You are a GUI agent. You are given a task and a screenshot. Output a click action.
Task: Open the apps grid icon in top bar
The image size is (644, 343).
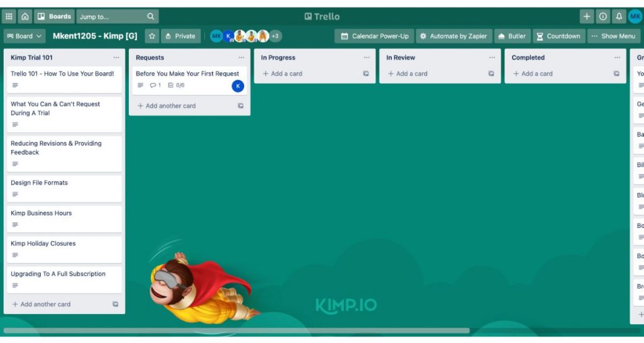[9, 16]
